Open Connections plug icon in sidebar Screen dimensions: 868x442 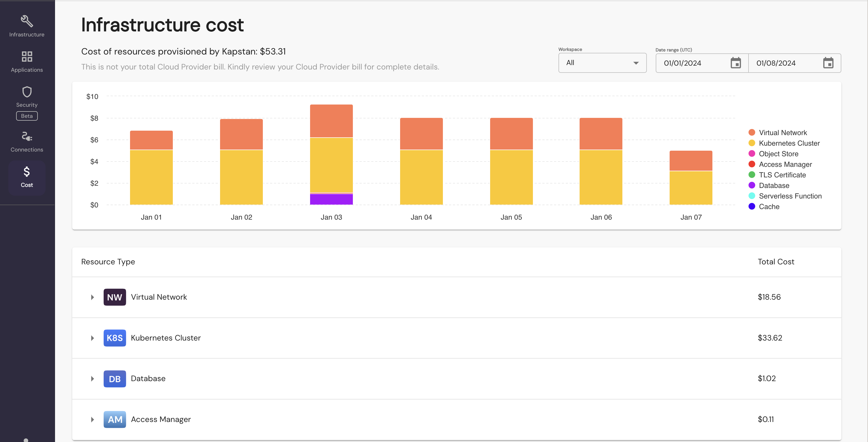pyautogui.click(x=27, y=136)
